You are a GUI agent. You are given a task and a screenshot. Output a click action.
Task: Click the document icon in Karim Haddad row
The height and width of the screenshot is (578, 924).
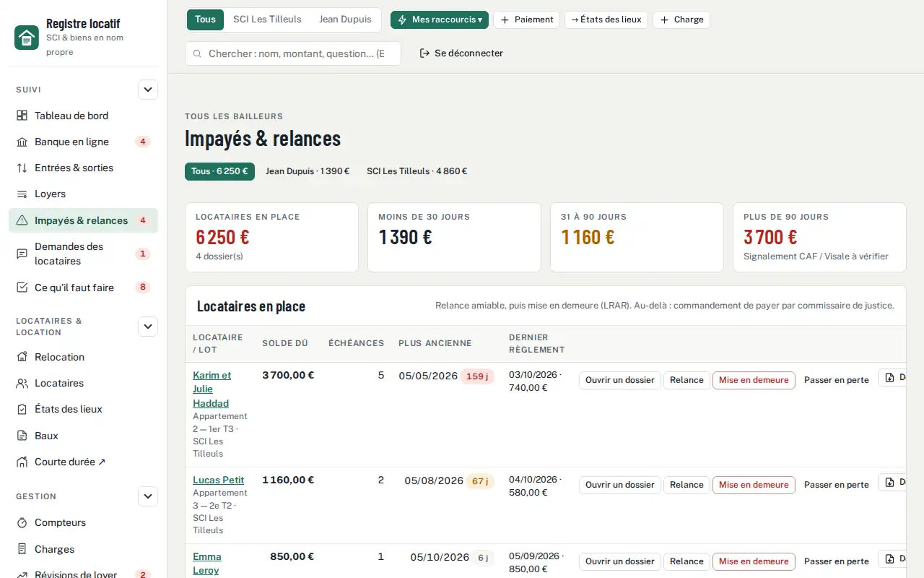pyautogui.click(x=890, y=377)
